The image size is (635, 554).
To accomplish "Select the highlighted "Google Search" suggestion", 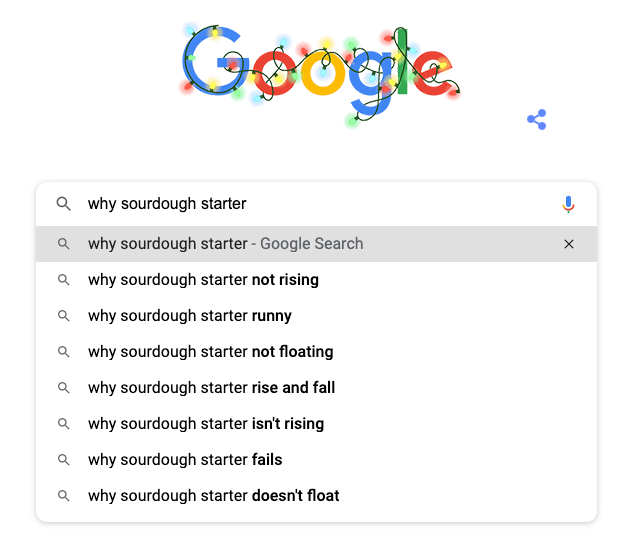I will click(x=225, y=244).
